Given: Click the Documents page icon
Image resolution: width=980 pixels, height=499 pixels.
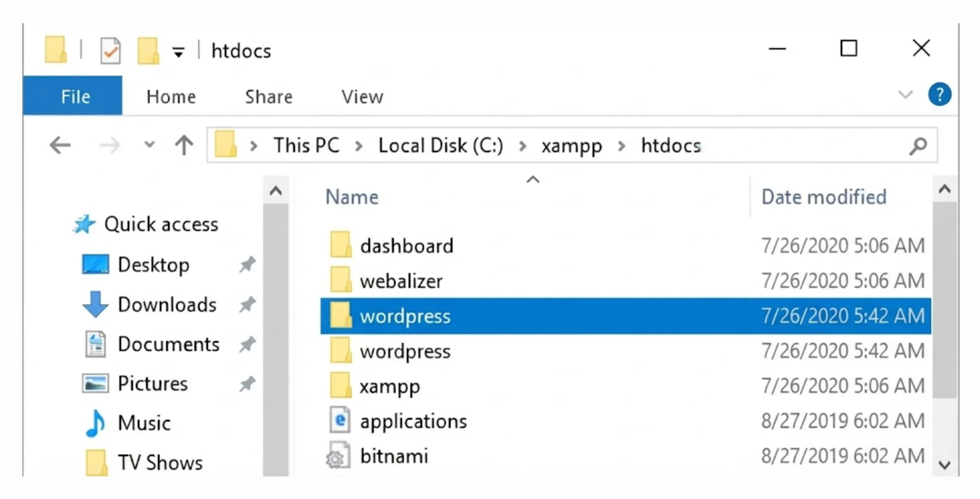Looking at the screenshot, I should [x=95, y=344].
